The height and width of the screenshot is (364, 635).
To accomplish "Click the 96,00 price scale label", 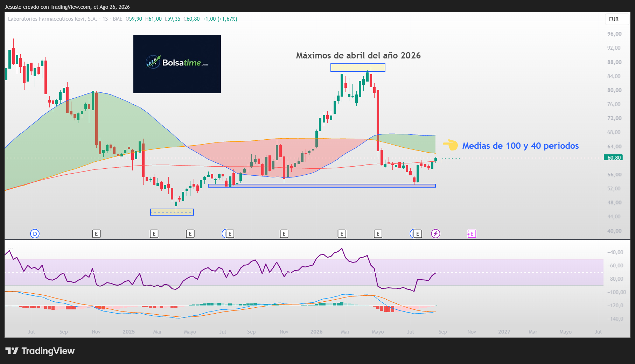I will 614,34.
